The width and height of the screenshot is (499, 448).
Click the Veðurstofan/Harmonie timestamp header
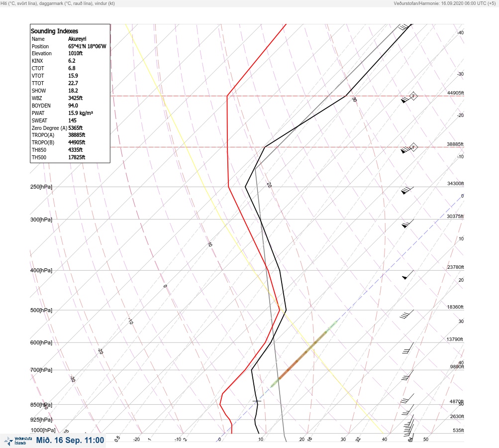(445, 3)
